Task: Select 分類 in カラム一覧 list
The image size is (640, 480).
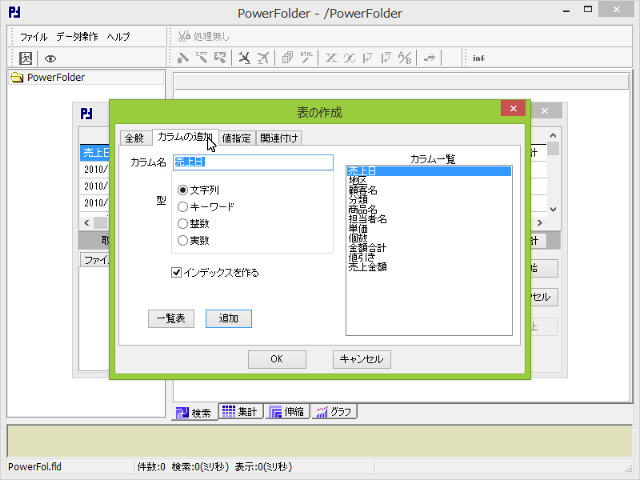Action: coord(429,200)
